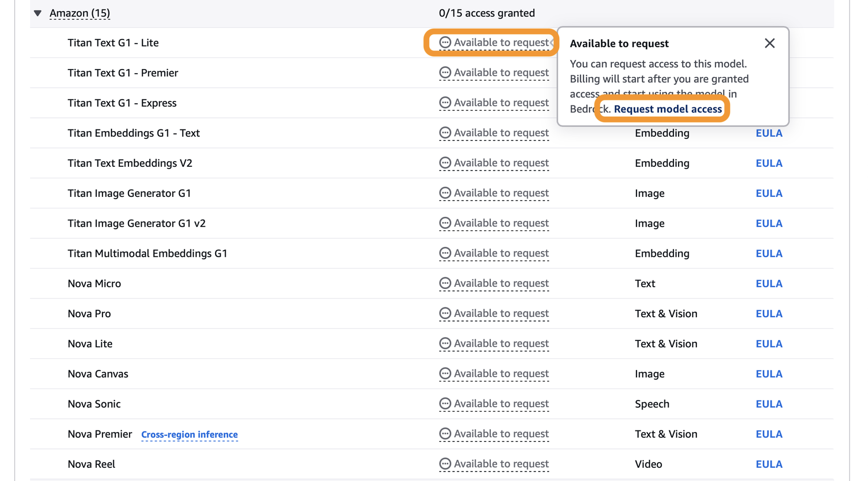The image size is (868, 481).
Task: Open EULA for Titan Multimodal Embeddings G1
Action: coord(769,254)
